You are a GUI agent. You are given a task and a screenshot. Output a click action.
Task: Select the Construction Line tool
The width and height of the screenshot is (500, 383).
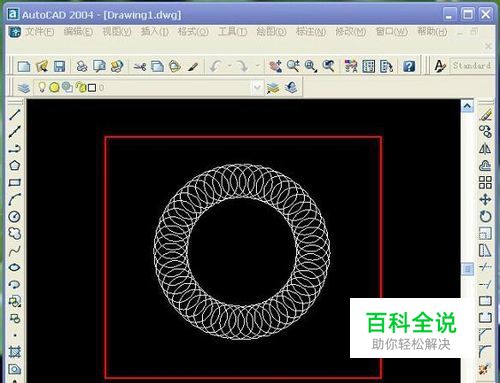(14, 132)
